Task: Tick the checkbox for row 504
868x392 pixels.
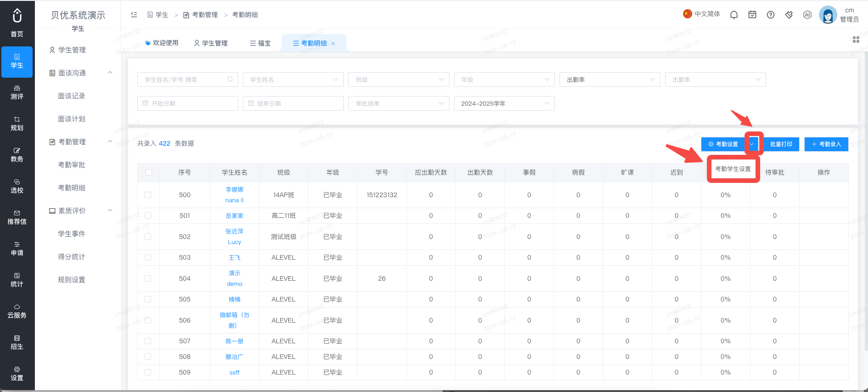Action: tap(148, 278)
